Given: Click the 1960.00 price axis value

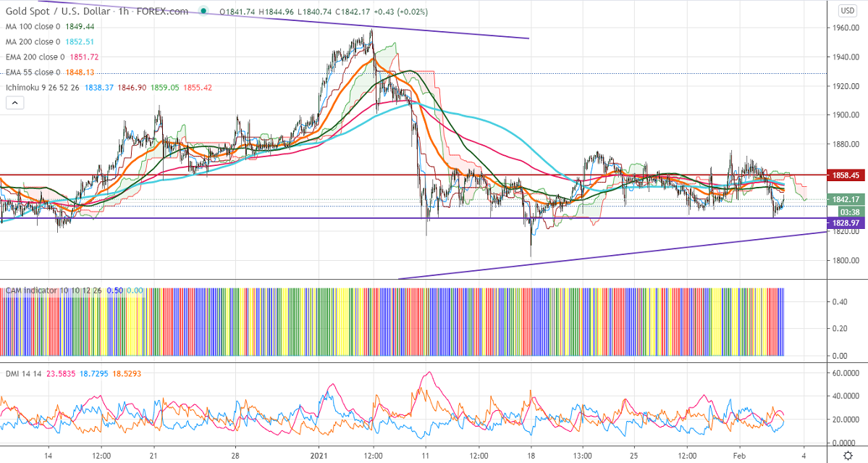Looking at the screenshot, I should click(845, 28).
